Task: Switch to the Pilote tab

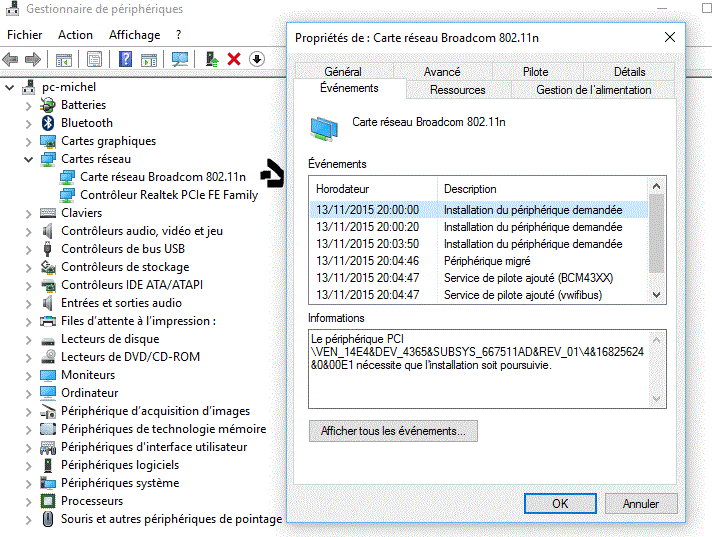Action: pos(535,72)
